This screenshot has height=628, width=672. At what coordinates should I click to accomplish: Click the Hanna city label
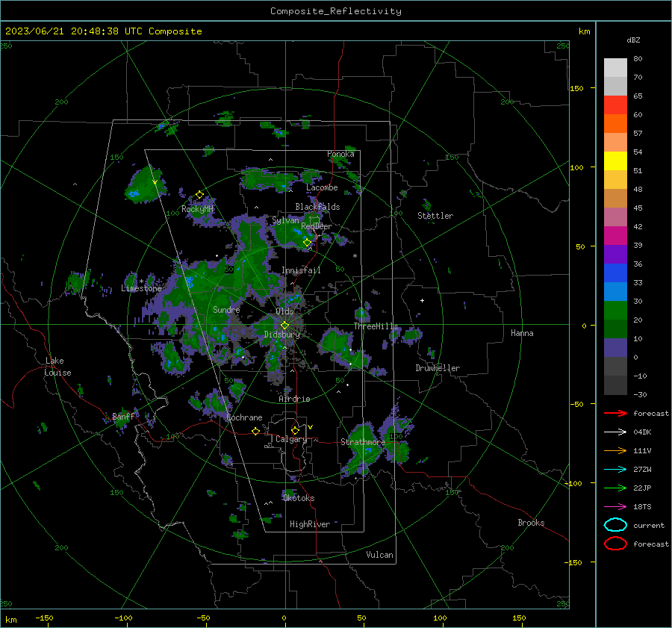[522, 333]
